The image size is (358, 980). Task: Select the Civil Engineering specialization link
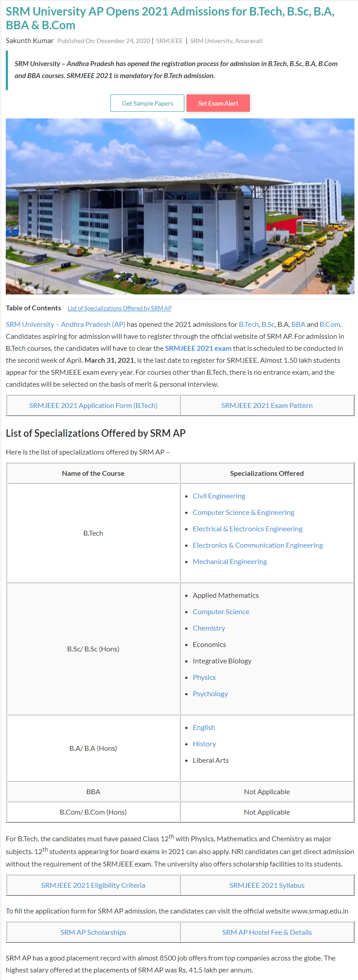pos(219,496)
